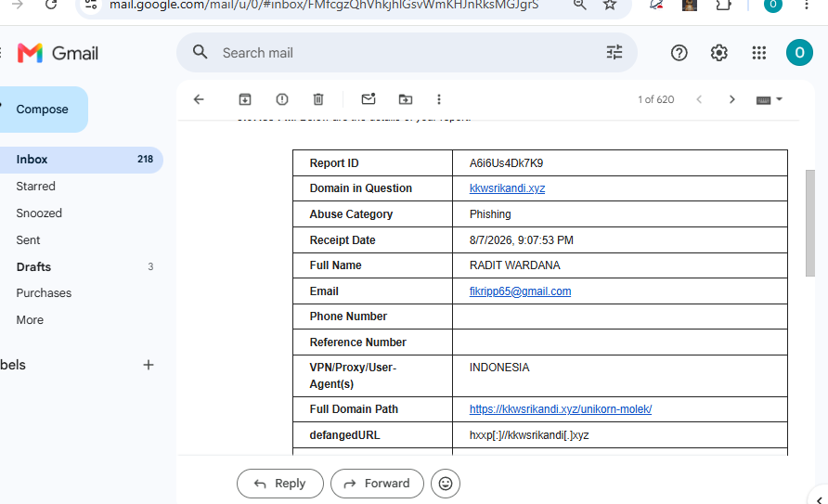Click the Domain in Question label
Screen dimensions: 828x504
pos(361,188)
